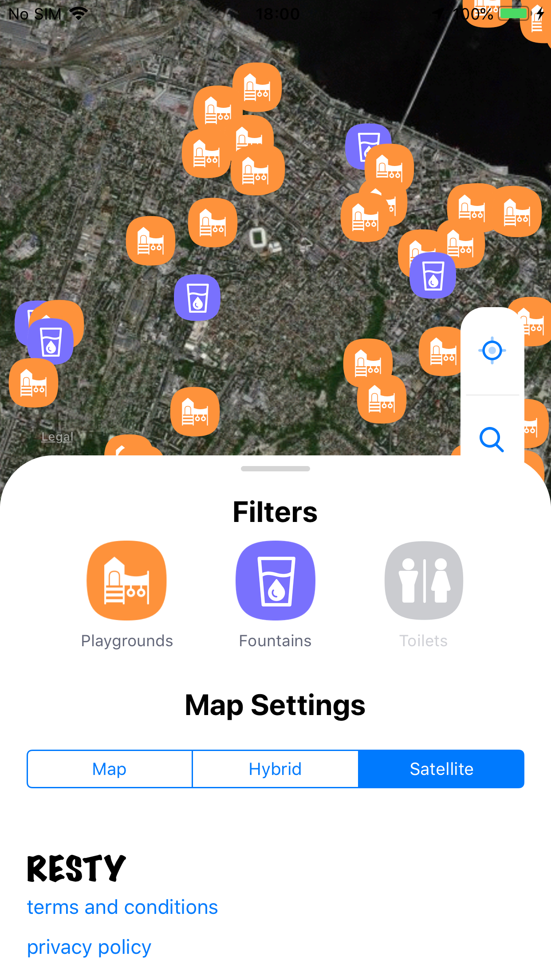Image resolution: width=551 pixels, height=980 pixels.
Task: Open search with the magnifying glass icon
Action: tap(492, 439)
